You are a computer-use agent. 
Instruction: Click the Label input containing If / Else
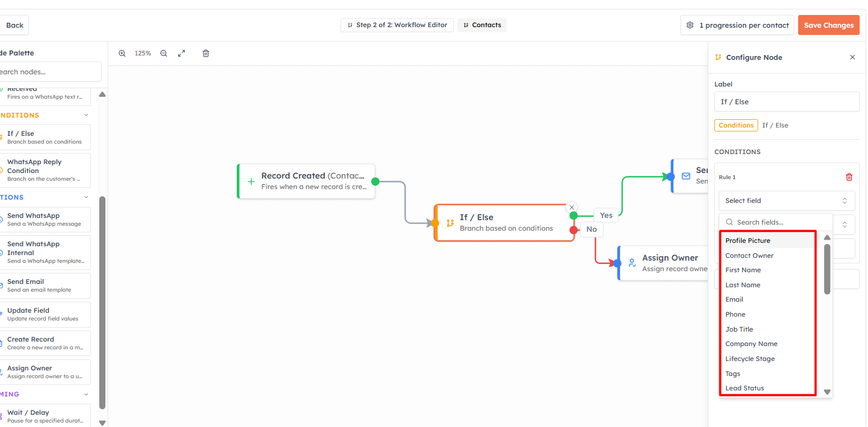(x=786, y=101)
